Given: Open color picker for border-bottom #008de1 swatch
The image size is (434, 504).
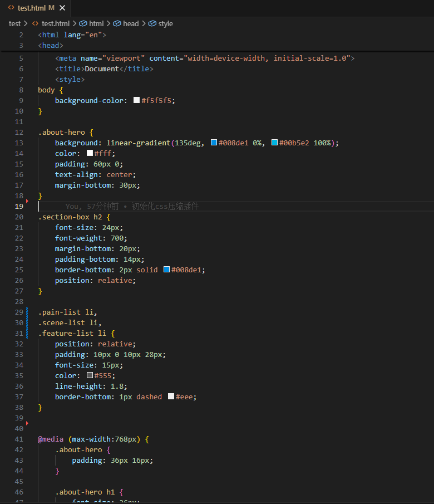Looking at the screenshot, I should [166, 270].
